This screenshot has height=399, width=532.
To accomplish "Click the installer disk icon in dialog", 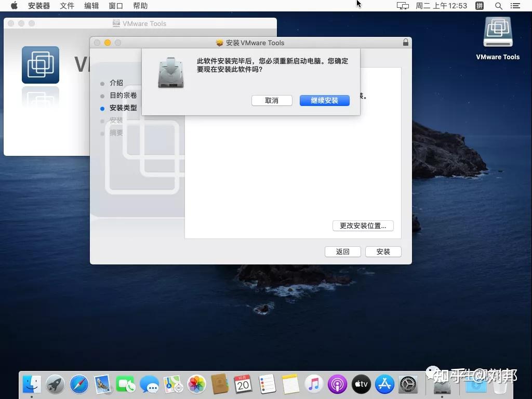I will tap(170, 73).
